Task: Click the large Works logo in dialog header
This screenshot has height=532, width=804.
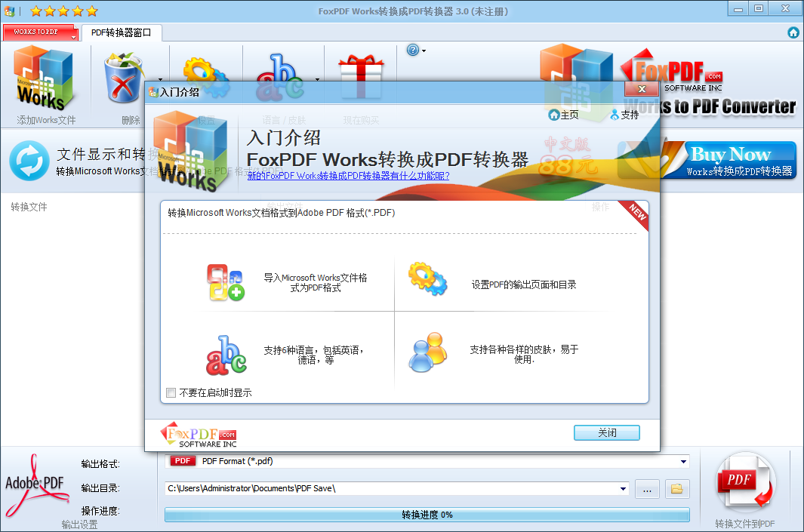Action: click(x=190, y=152)
